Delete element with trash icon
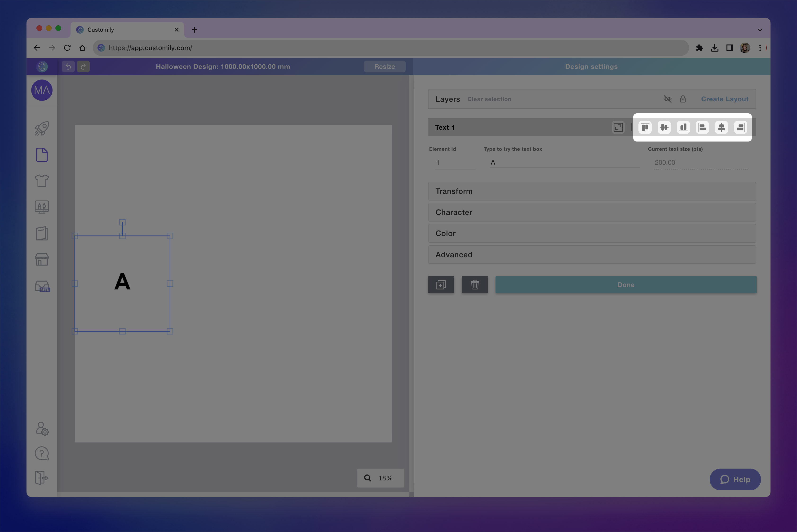Image resolution: width=797 pixels, height=532 pixels. click(474, 285)
